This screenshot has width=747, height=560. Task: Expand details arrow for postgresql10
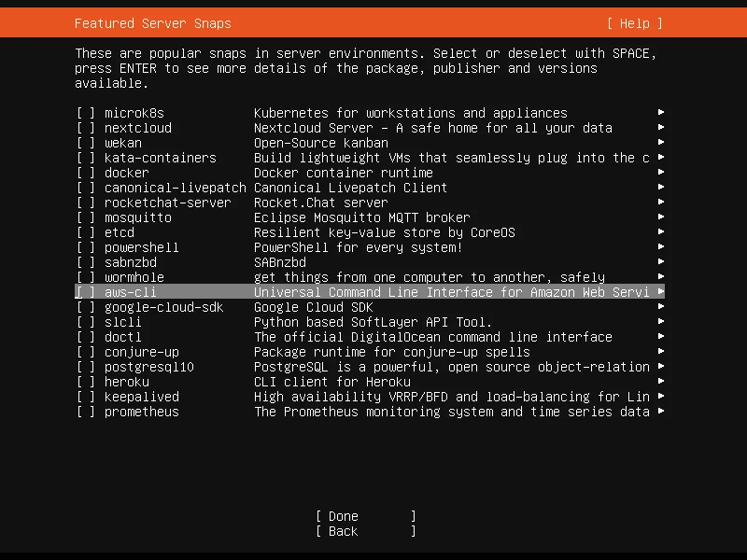[661, 366]
